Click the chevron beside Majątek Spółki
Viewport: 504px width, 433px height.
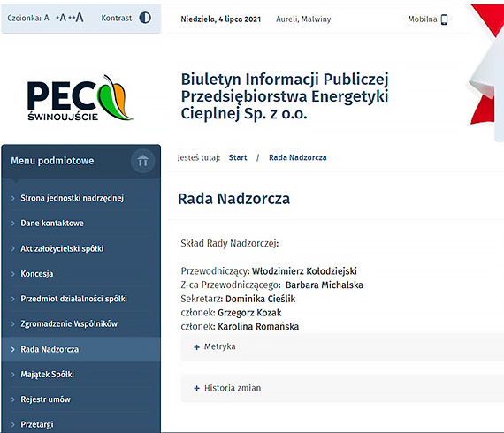pyautogui.click(x=13, y=374)
